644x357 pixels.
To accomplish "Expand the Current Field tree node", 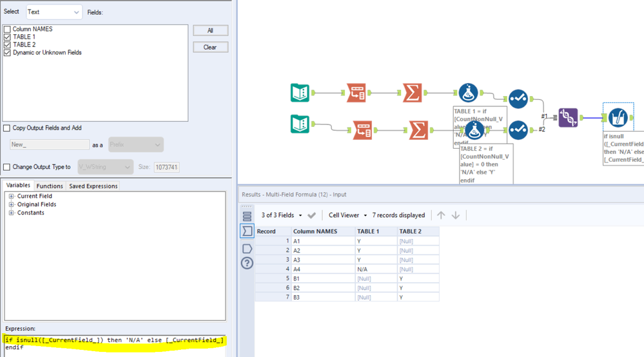I will [x=12, y=196].
